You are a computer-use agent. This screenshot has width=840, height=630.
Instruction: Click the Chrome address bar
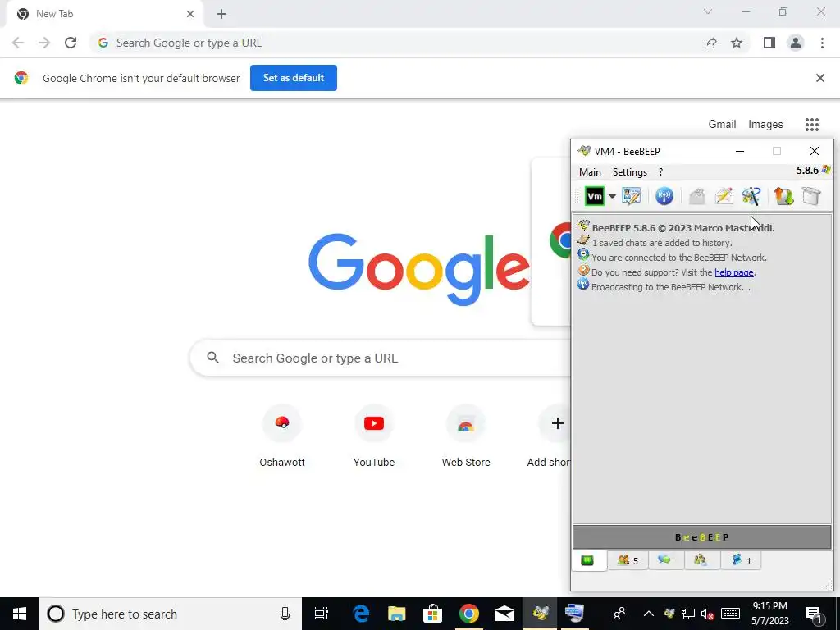pyautogui.click(x=396, y=43)
